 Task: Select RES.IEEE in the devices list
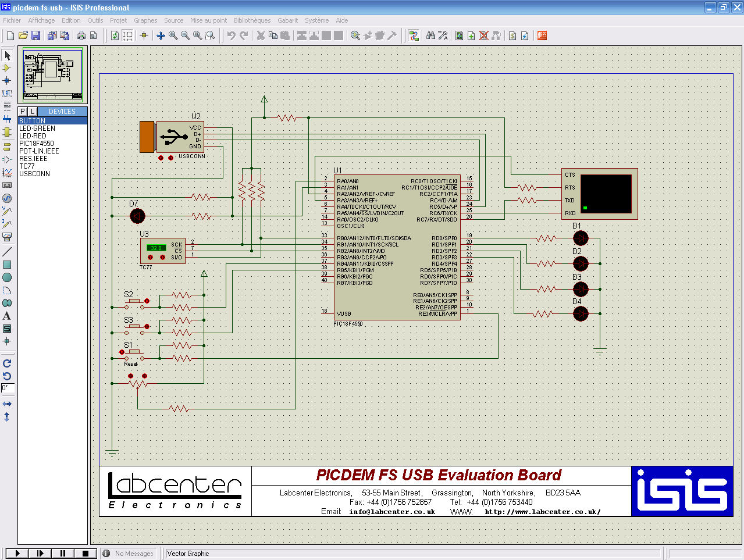[x=53, y=159]
